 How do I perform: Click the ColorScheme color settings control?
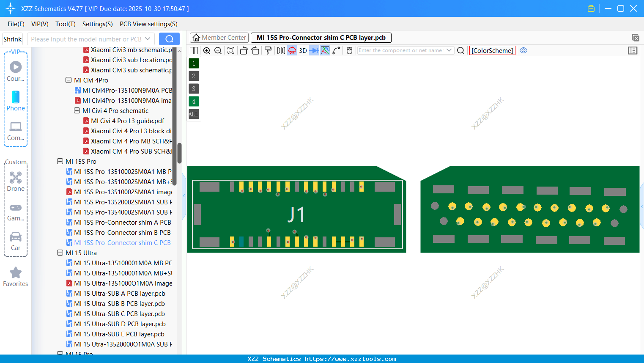[492, 50]
